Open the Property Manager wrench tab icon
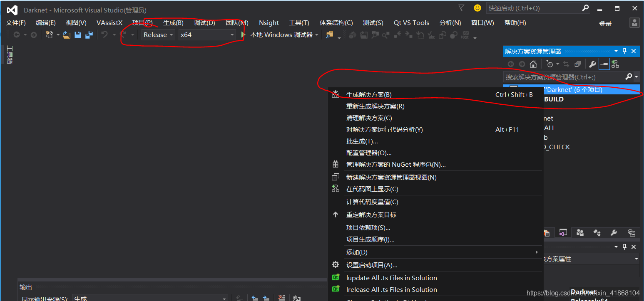644x301 pixels. [x=613, y=233]
